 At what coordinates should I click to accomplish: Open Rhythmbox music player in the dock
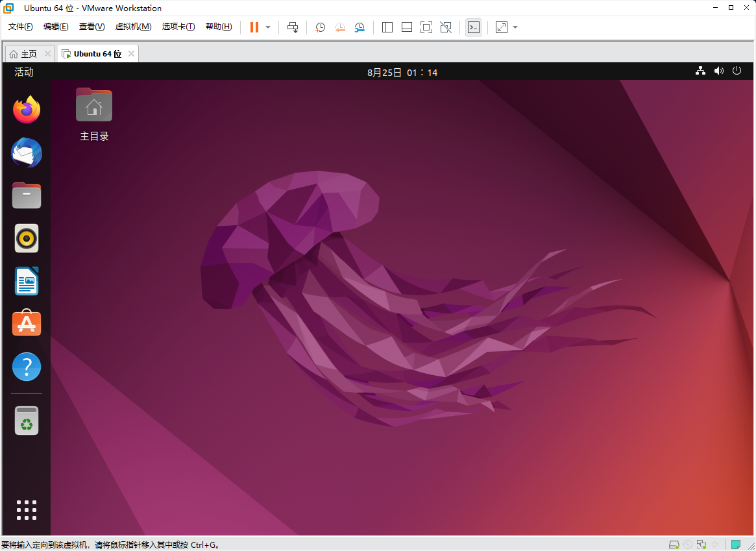27,238
